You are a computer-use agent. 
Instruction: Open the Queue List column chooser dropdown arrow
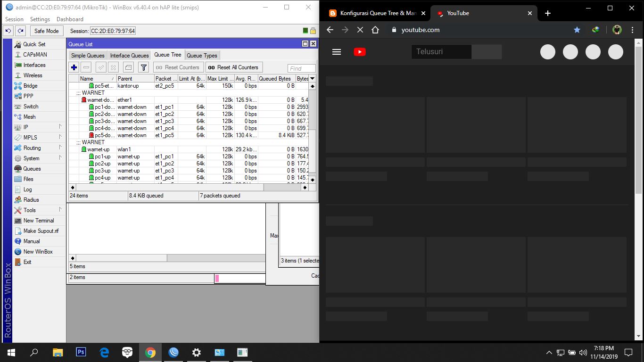(x=312, y=79)
